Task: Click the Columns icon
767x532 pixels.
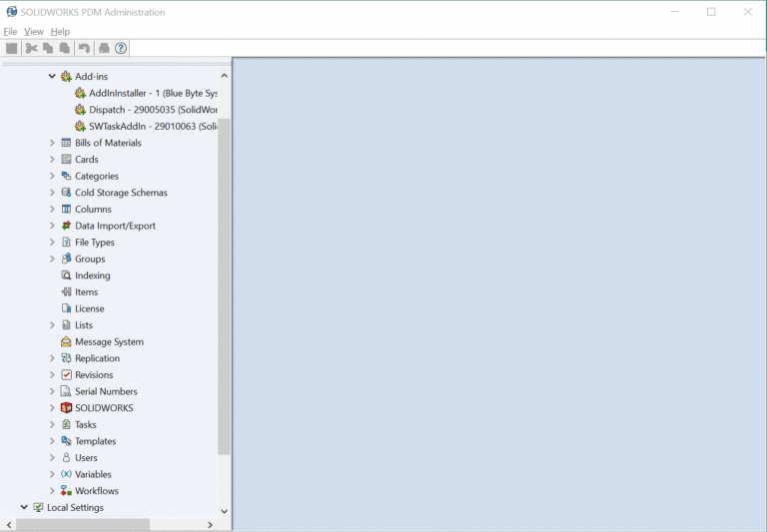Action: click(66, 210)
